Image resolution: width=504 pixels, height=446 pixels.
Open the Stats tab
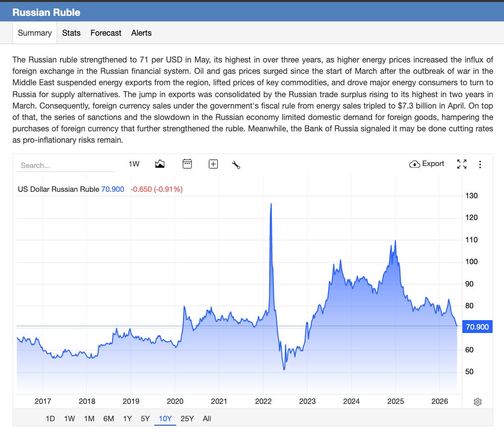tap(71, 33)
